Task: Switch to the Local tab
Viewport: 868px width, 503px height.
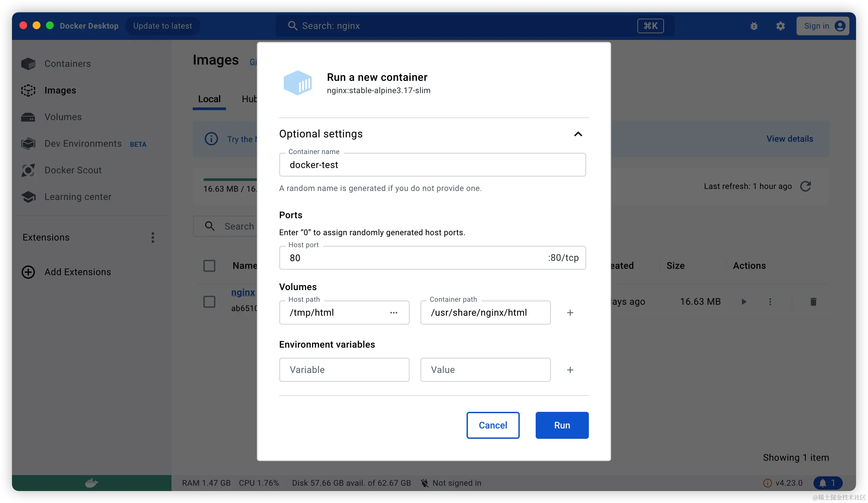Action: click(x=209, y=99)
